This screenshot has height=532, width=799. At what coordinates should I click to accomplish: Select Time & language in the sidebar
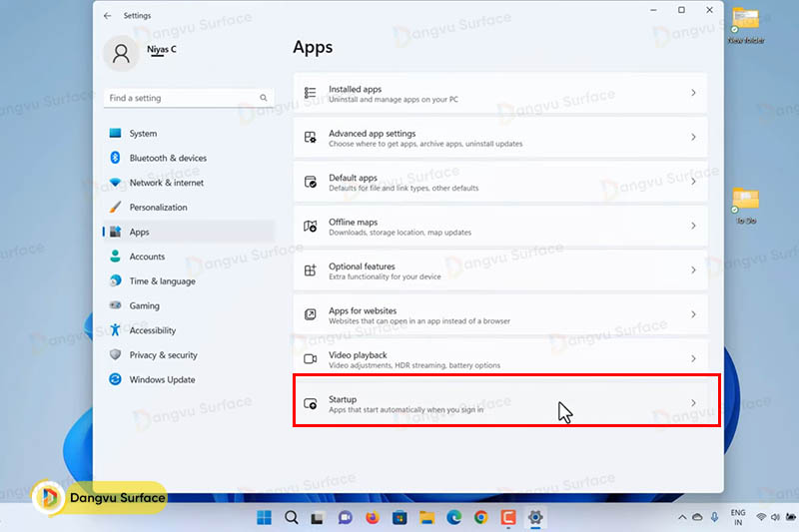click(x=162, y=281)
